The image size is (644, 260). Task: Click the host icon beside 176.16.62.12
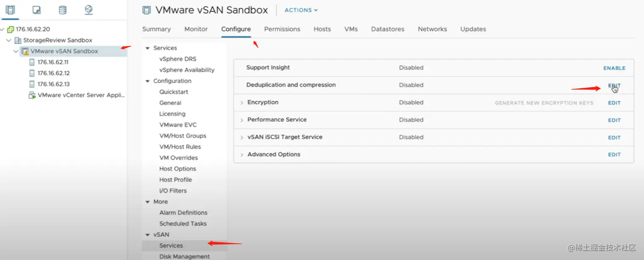[32, 73]
